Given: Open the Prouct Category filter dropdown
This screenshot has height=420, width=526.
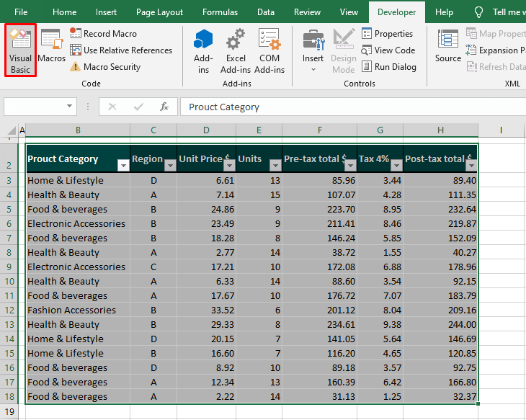Looking at the screenshot, I should pos(123,166).
